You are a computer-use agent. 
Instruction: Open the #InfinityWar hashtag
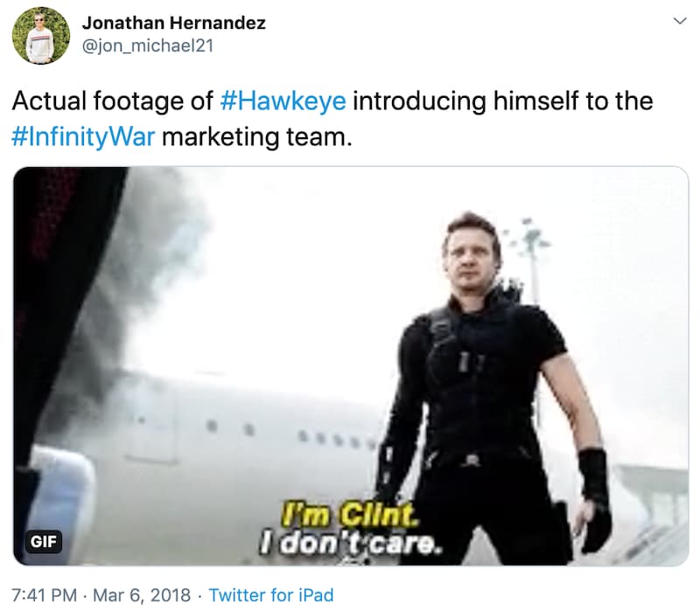tap(83, 136)
